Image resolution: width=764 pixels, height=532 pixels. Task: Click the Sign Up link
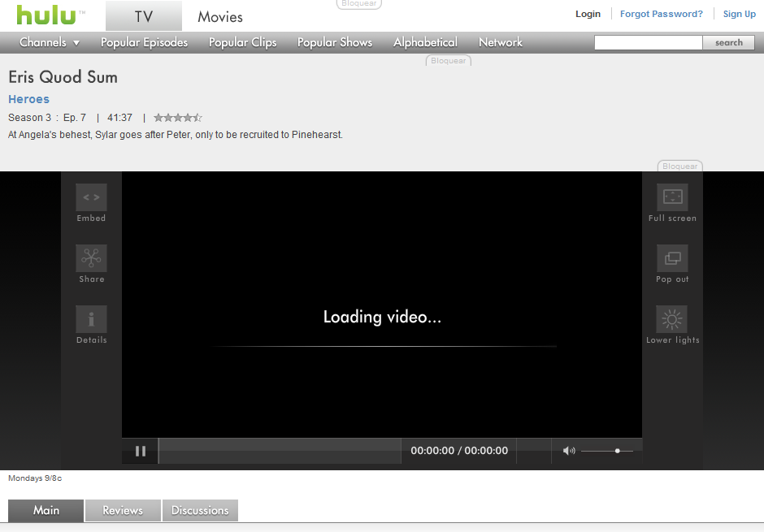(x=739, y=14)
